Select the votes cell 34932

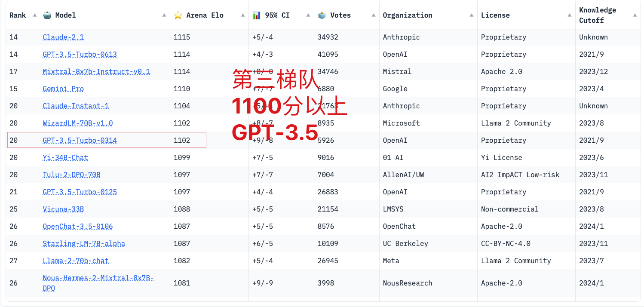tap(328, 37)
